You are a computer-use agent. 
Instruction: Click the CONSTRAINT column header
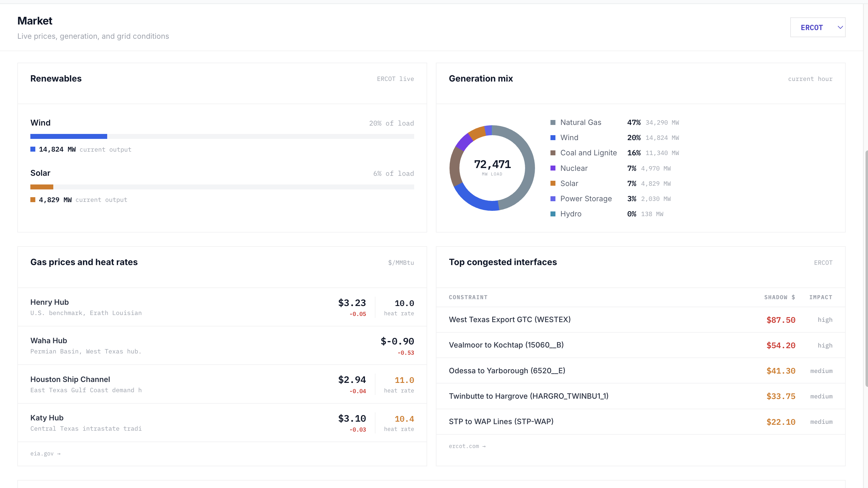[x=468, y=297]
